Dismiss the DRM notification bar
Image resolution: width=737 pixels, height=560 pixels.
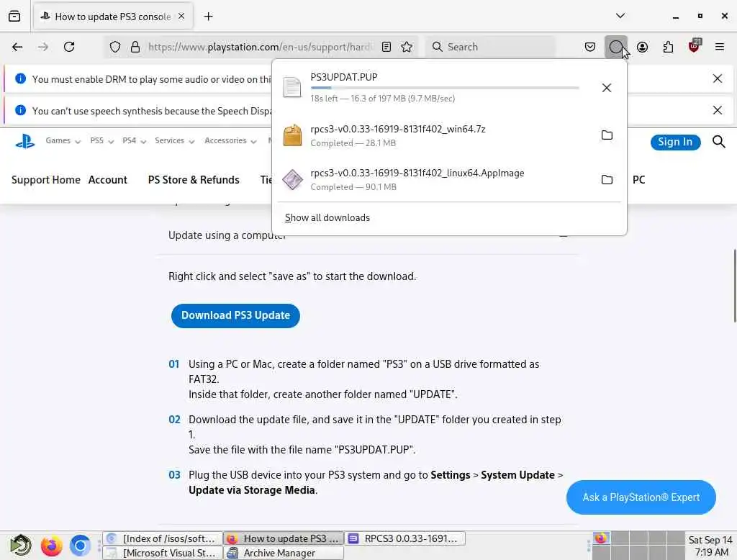[x=718, y=78]
